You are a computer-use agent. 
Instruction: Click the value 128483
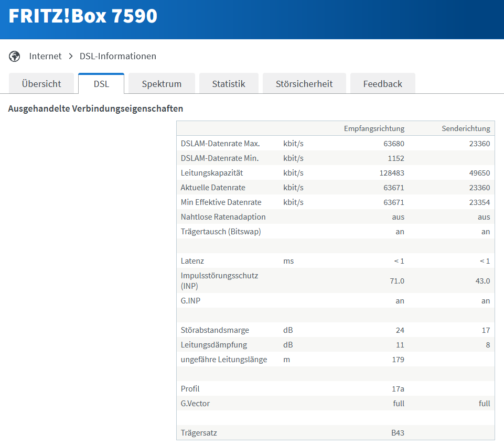tap(392, 173)
